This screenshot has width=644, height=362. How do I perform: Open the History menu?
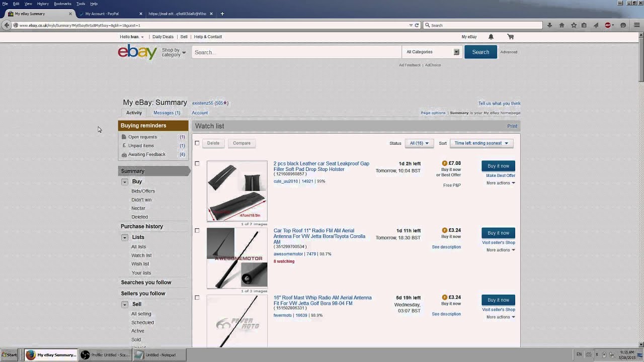(43, 4)
